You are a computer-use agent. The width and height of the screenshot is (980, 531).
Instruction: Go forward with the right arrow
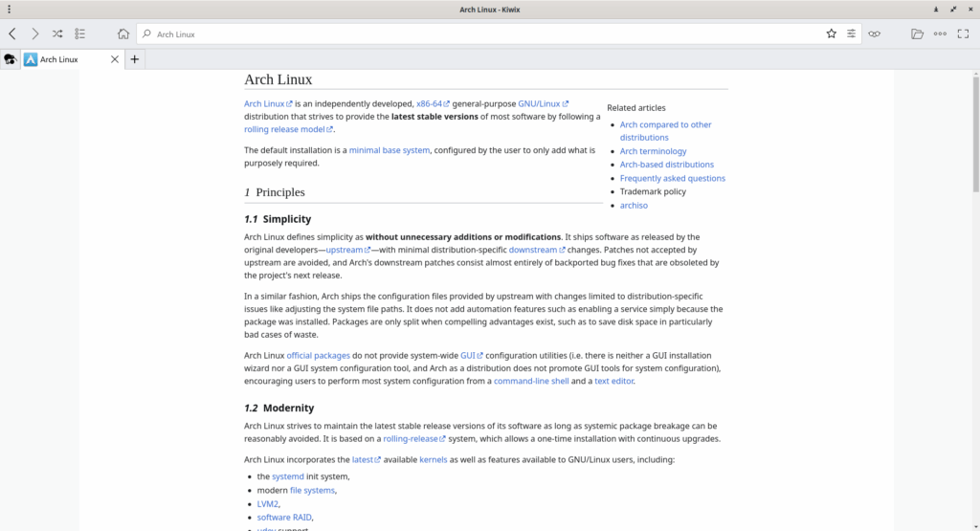click(x=35, y=33)
